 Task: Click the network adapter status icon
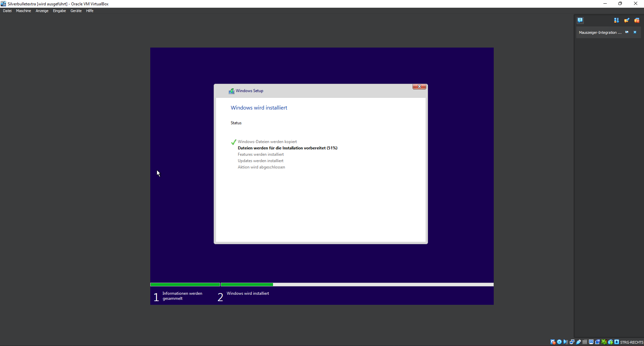572,342
